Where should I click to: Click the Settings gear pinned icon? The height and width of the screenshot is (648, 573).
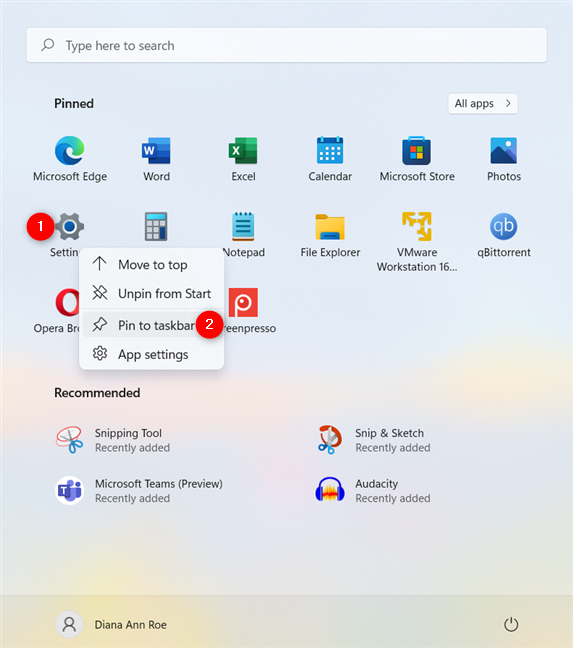[69, 226]
